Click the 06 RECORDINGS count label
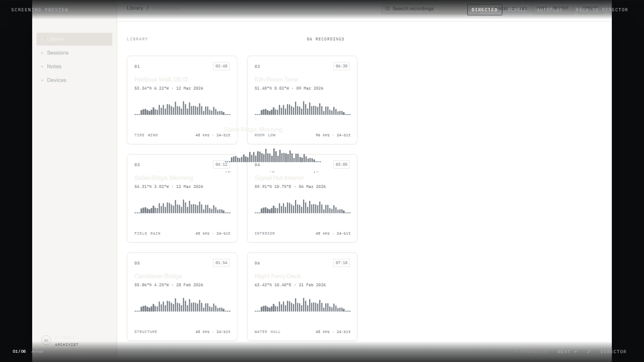The width and height of the screenshot is (644, 362). [326, 39]
